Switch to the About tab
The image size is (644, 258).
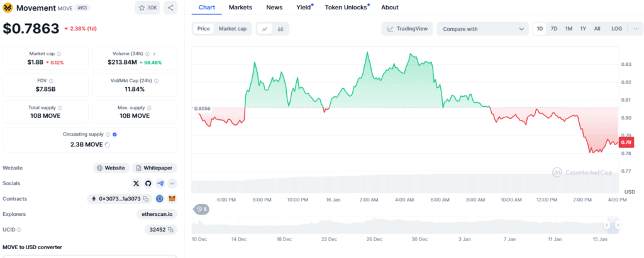tap(390, 8)
